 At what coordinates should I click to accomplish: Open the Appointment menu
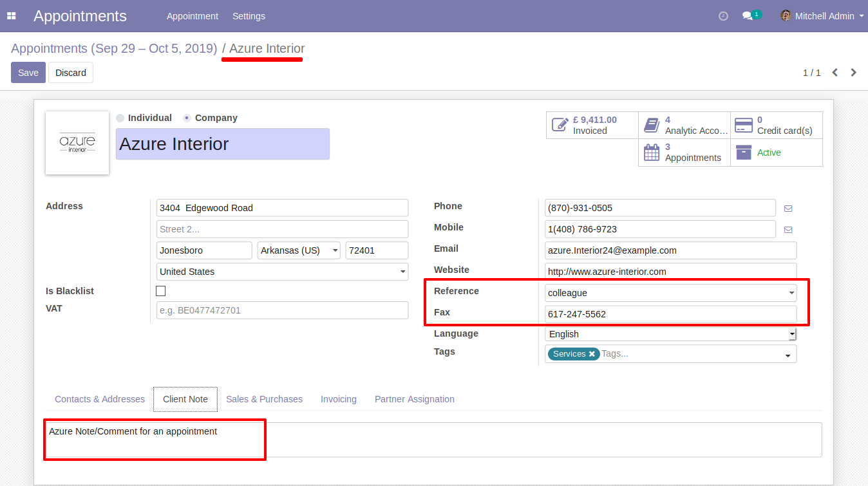(193, 16)
